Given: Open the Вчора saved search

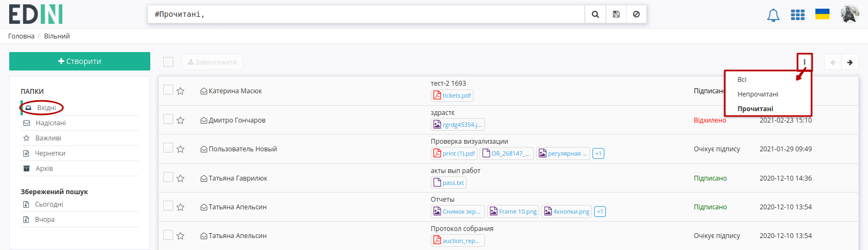Looking at the screenshot, I should click(44, 220).
